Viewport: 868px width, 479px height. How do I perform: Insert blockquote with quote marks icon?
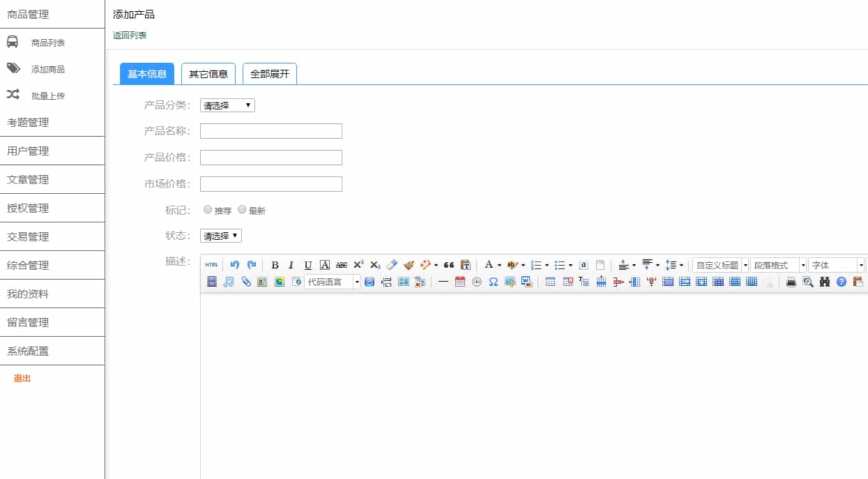tap(449, 265)
